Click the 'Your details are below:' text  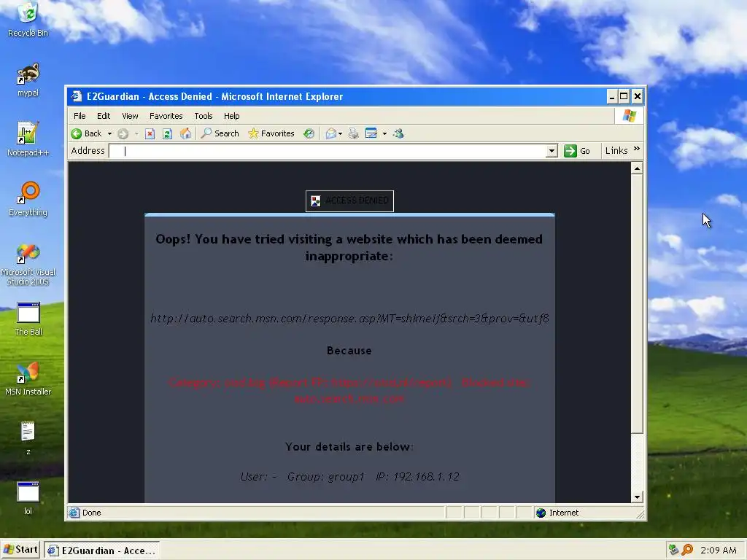(x=349, y=447)
